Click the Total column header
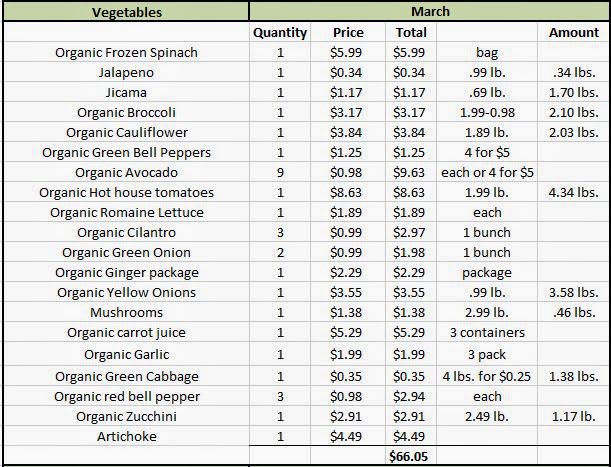This screenshot has height=467, width=611. (x=409, y=33)
